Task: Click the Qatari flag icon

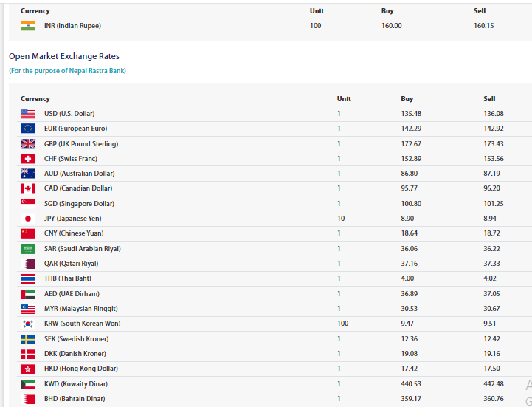Action: click(28, 264)
